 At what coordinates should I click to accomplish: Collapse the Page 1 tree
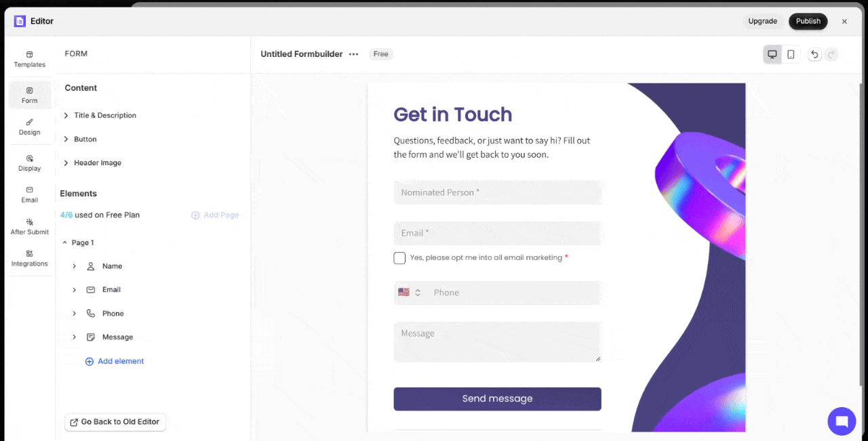[x=65, y=243]
